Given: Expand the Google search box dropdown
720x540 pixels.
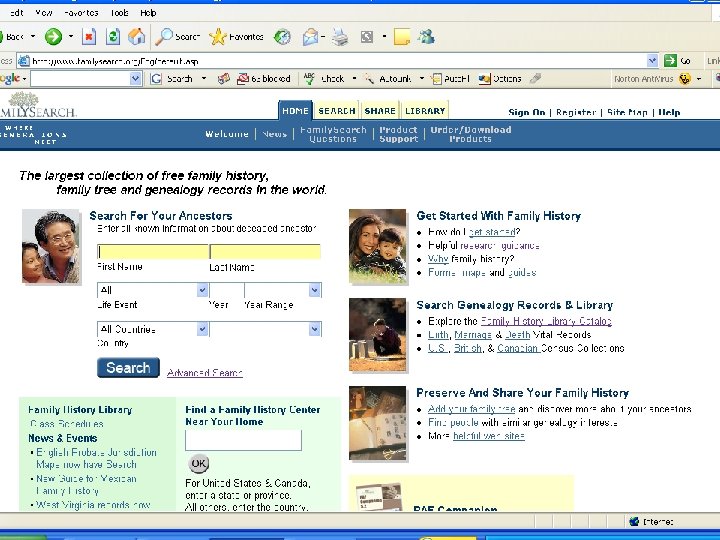Looking at the screenshot, I should pyautogui.click(x=135, y=79).
